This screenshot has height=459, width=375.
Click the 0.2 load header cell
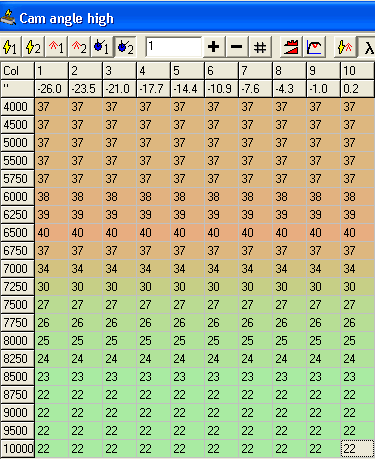358,89
